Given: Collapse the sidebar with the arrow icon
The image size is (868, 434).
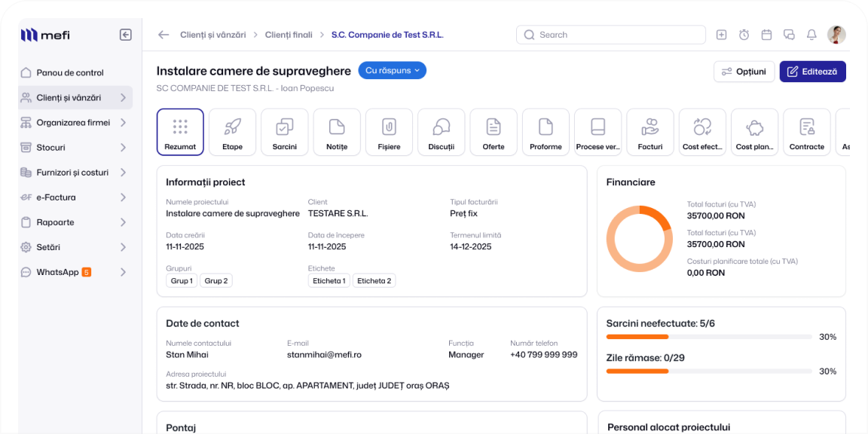Looking at the screenshot, I should (x=126, y=35).
